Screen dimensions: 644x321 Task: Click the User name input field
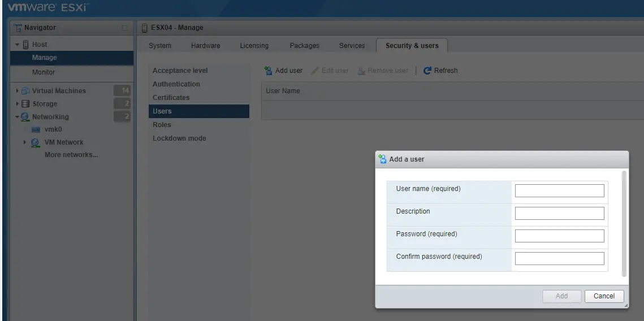click(x=559, y=191)
